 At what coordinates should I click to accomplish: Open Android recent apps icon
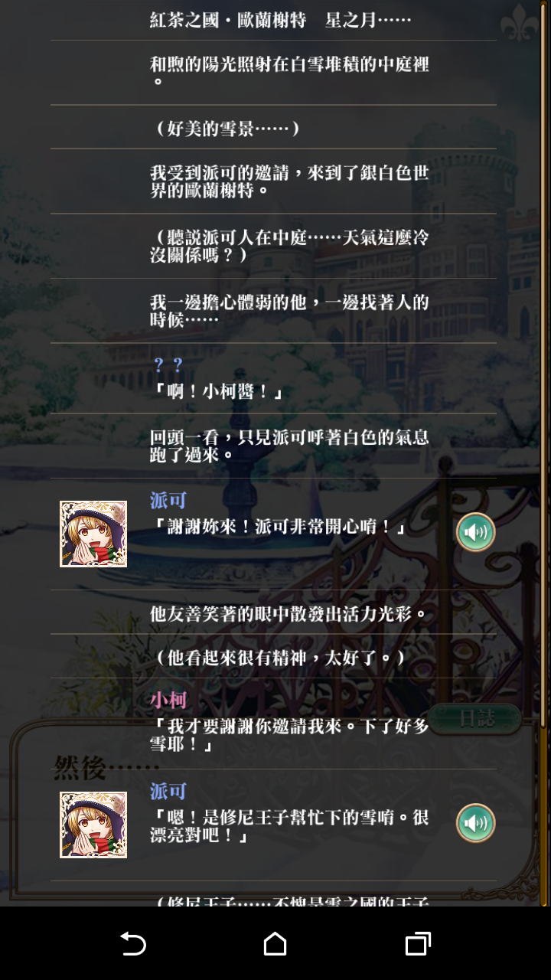coord(418,943)
